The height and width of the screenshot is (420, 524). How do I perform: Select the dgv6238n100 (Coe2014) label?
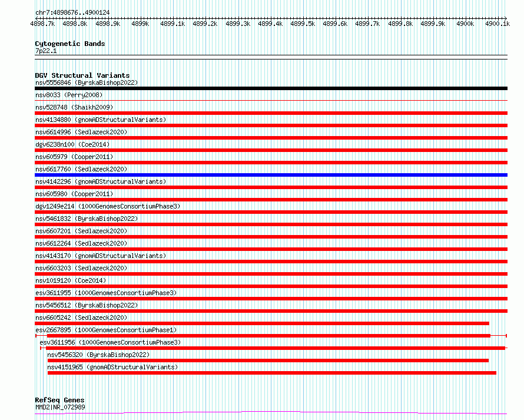pyautogui.click(x=72, y=144)
